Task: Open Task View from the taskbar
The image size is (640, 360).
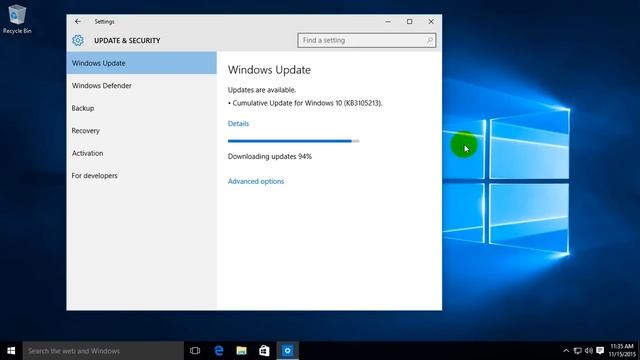Action: click(195, 351)
